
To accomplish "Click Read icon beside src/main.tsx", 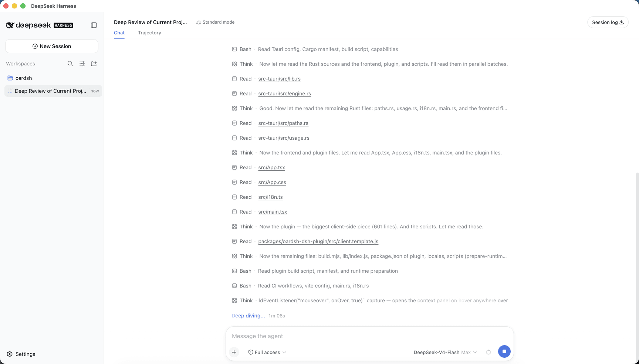I will [x=234, y=212].
